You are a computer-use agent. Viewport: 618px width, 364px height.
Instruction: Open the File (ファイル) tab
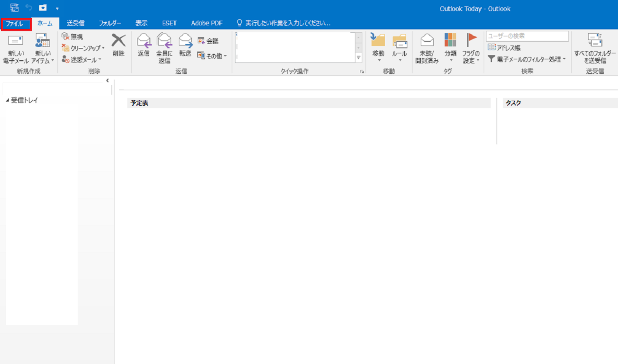[15, 24]
